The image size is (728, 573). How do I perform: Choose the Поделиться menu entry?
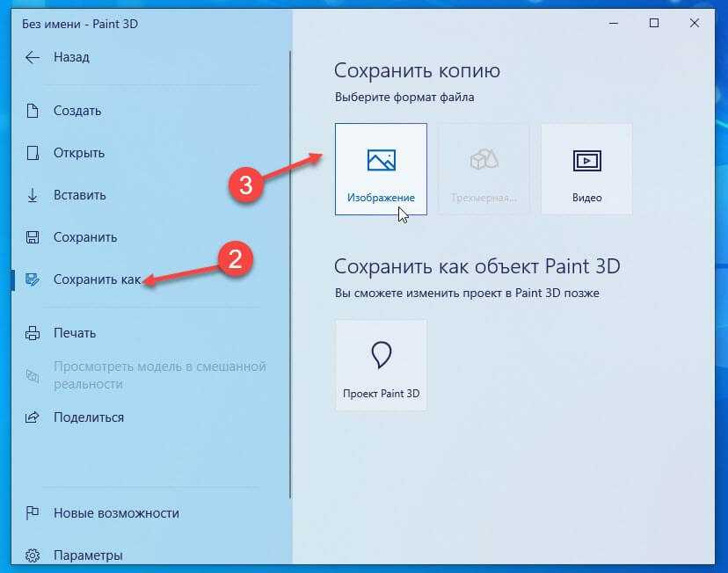89,417
